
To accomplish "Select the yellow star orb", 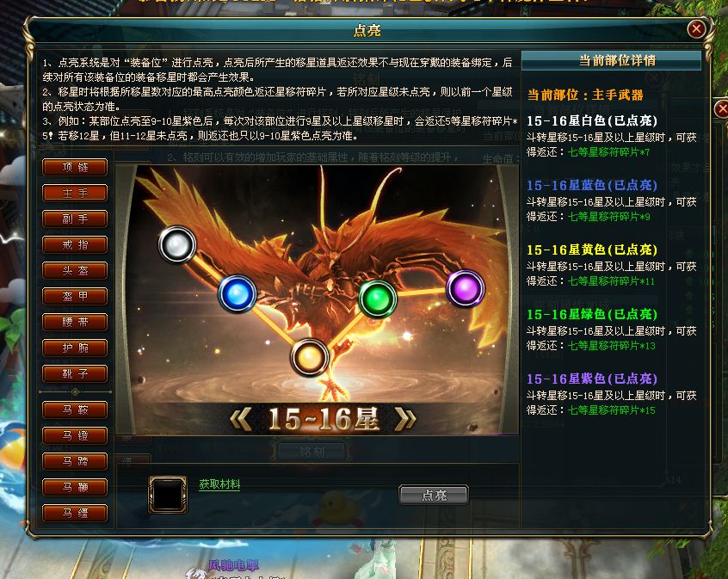I will pyautogui.click(x=310, y=358).
